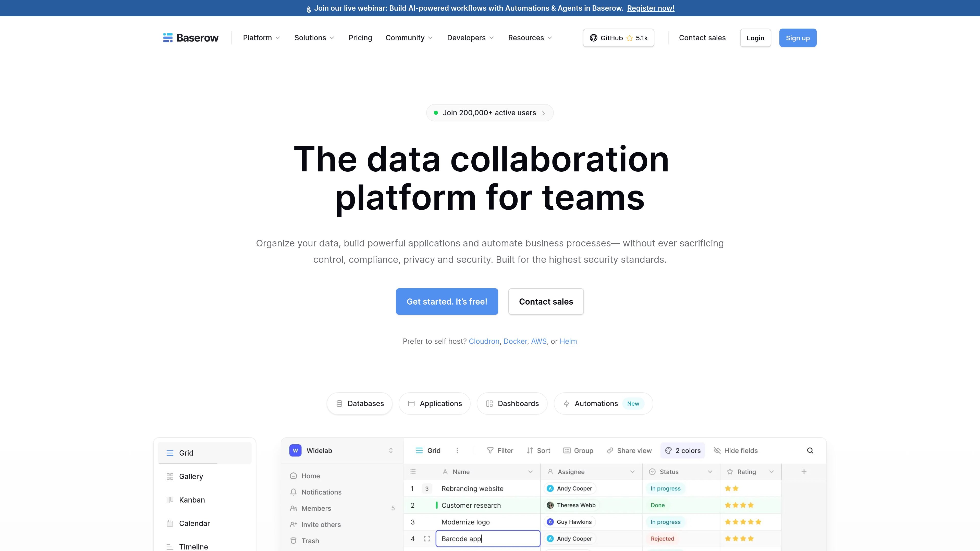Viewport: 980px width, 551px height.
Task: Click the Baserow logo
Action: click(191, 38)
